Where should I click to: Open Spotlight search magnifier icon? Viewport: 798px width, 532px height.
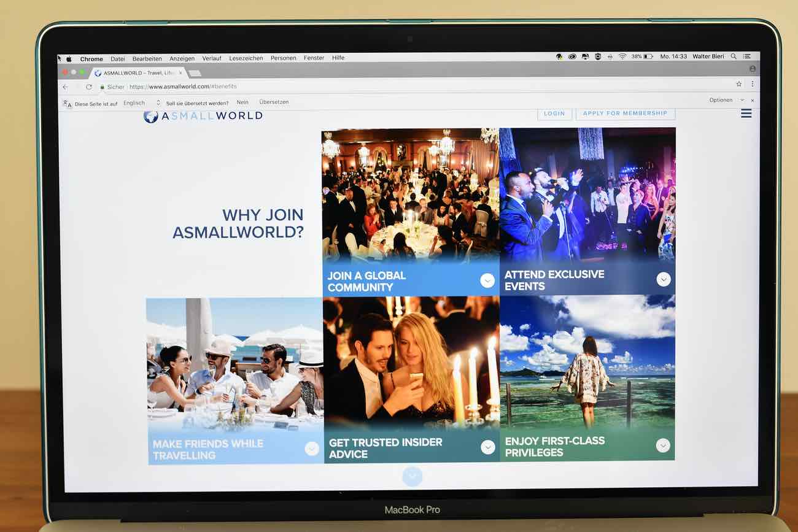[x=733, y=56]
